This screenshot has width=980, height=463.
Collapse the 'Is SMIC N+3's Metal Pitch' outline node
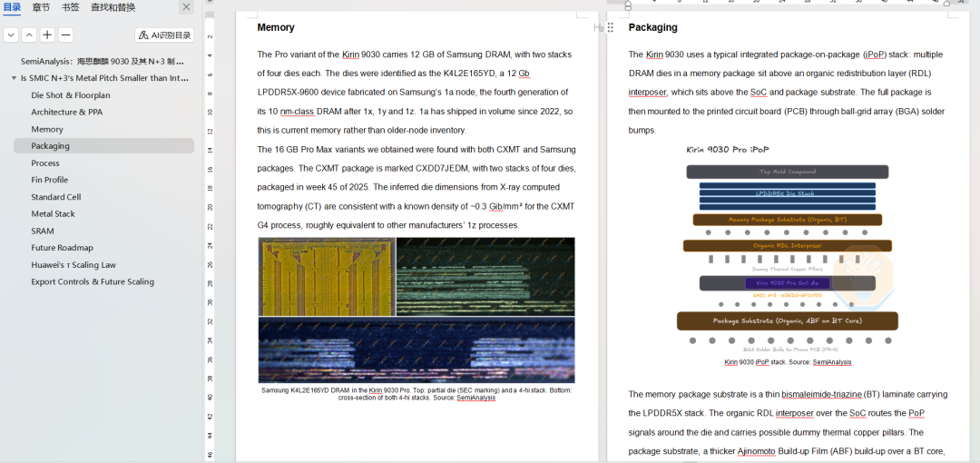tap(14, 79)
